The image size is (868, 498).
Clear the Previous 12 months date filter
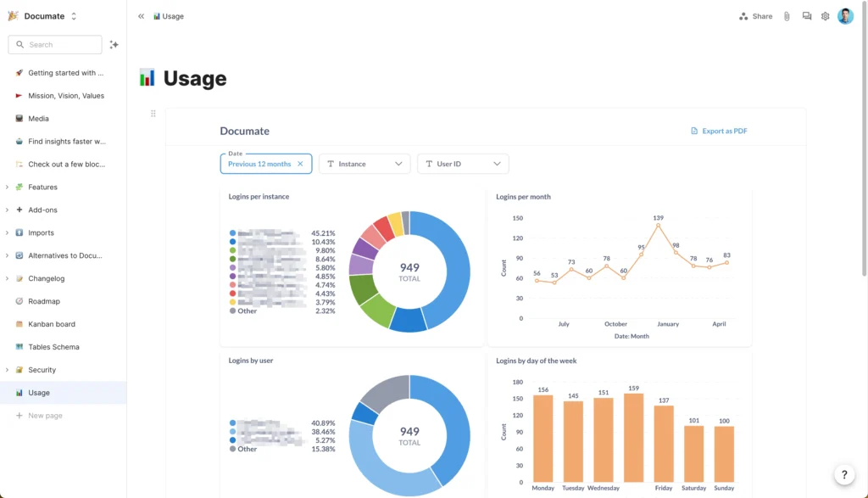300,164
